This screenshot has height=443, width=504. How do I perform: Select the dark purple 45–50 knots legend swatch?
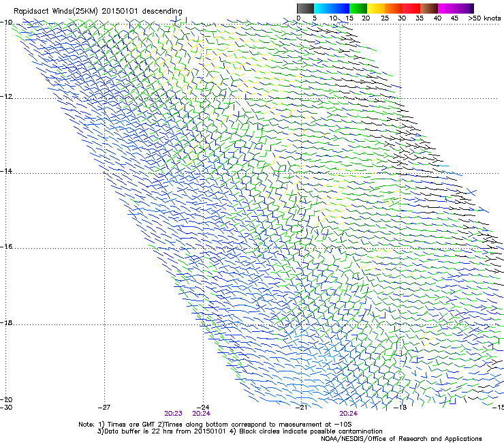(464, 8)
